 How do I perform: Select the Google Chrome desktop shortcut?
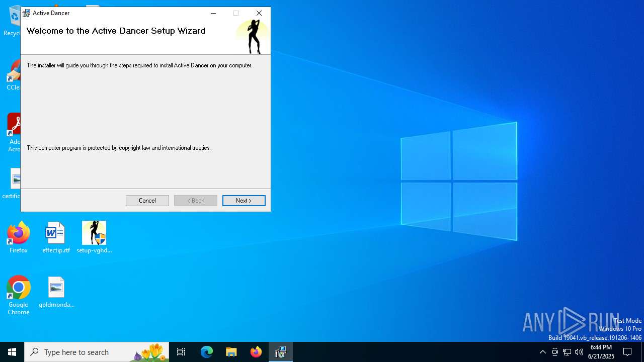19,296
